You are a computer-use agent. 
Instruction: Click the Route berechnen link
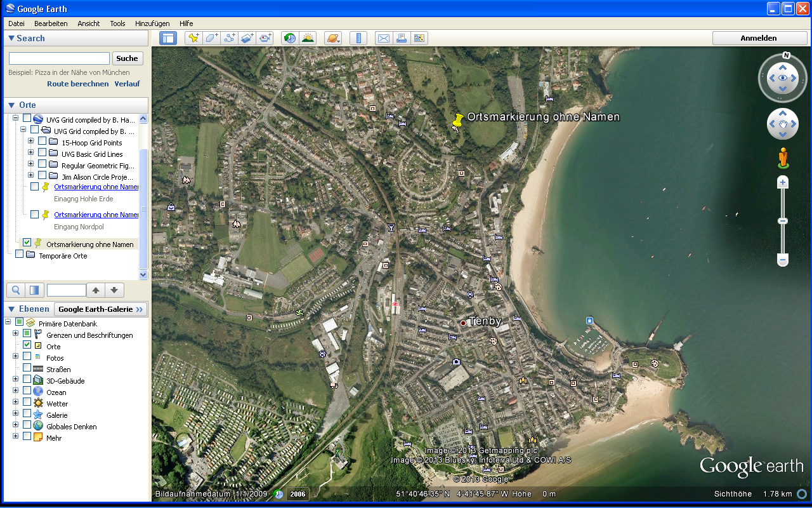tap(78, 84)
